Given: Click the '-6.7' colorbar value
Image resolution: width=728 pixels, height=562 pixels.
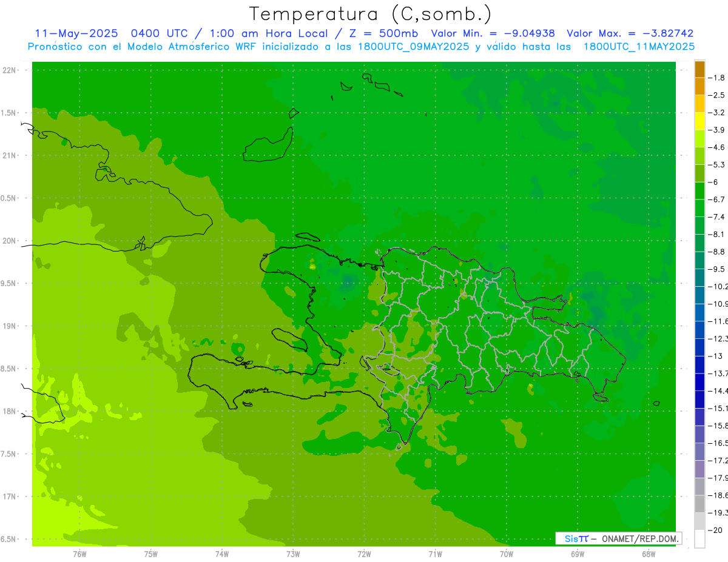Looking at the screenshot, I should [717, 199].
